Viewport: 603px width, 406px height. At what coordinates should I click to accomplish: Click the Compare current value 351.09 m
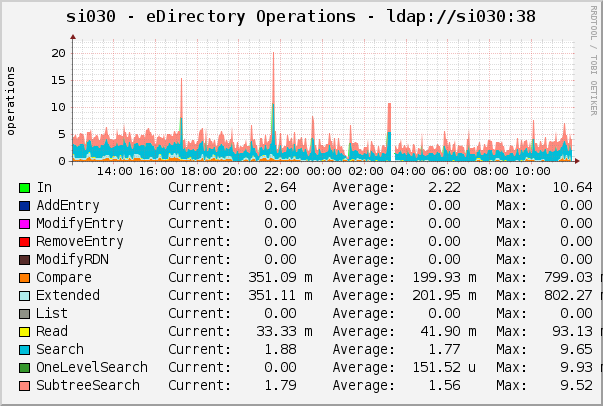tap(280, 277)
